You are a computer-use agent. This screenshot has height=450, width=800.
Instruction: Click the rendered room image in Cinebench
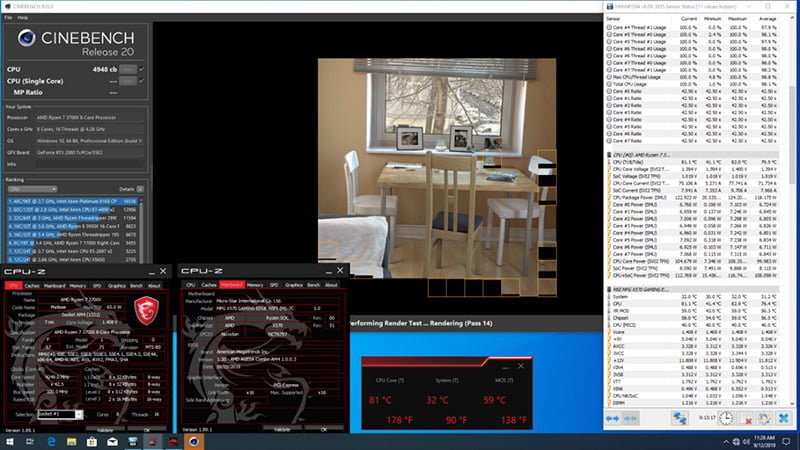[x=437, y=177]
